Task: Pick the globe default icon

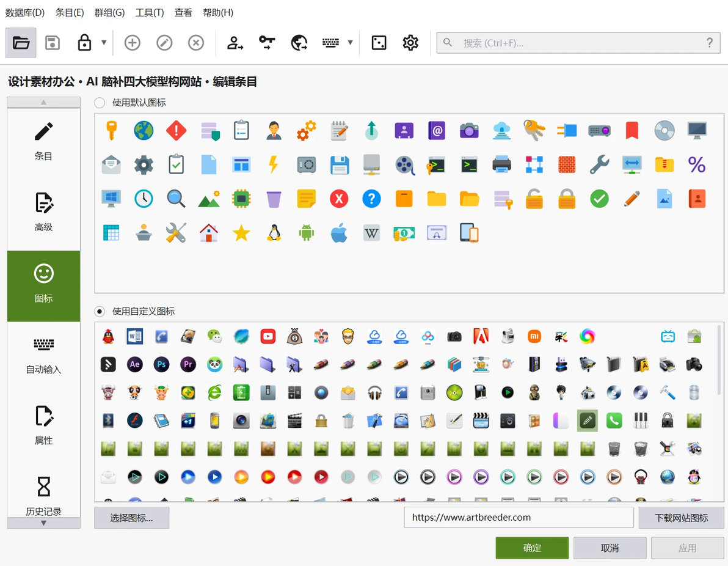Action: [x=144, y=131]
